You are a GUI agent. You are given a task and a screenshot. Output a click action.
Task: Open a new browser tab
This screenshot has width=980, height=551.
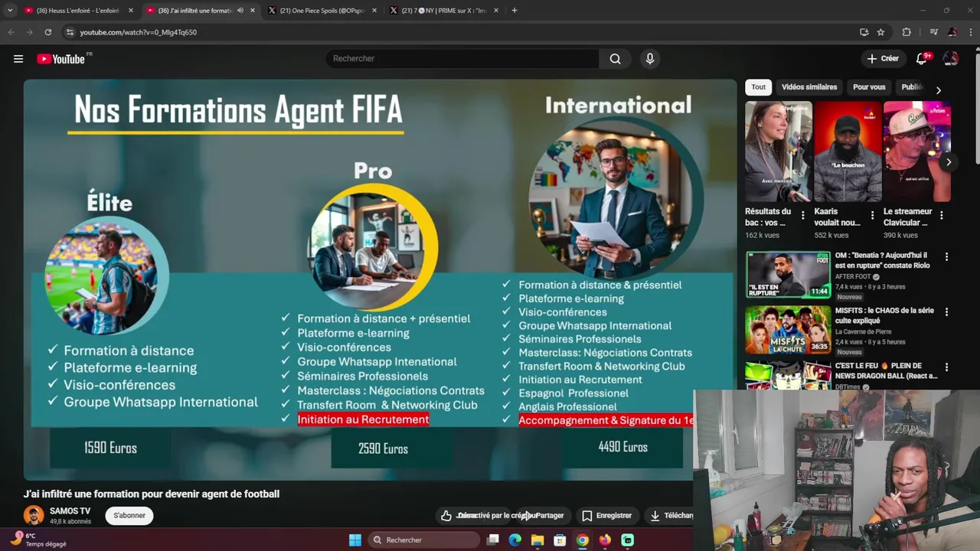coord(514,11)
